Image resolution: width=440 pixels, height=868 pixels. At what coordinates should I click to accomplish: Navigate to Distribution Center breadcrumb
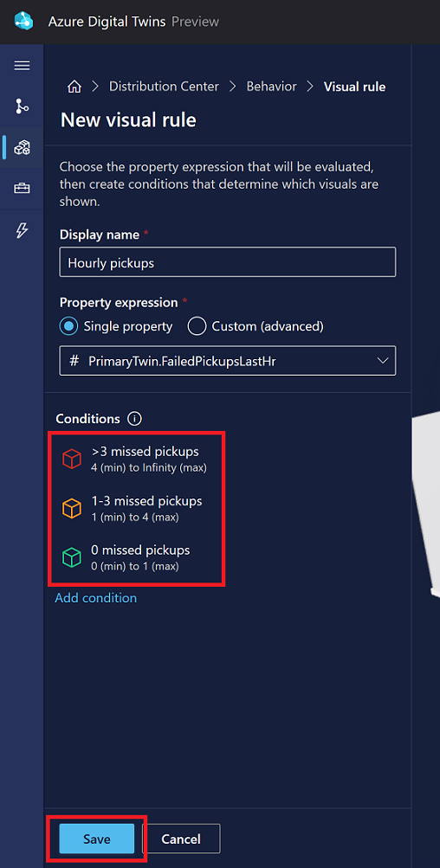[x=164, y=87]
